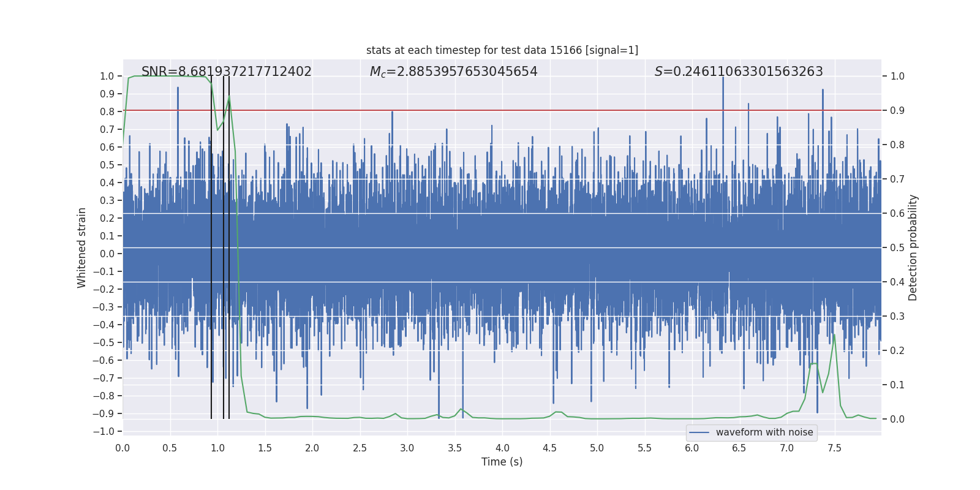Click the 'Whitened strain' y-axis label
This screenshot has width=980, height=490.
pyautogui.click(x=82, y=247)
